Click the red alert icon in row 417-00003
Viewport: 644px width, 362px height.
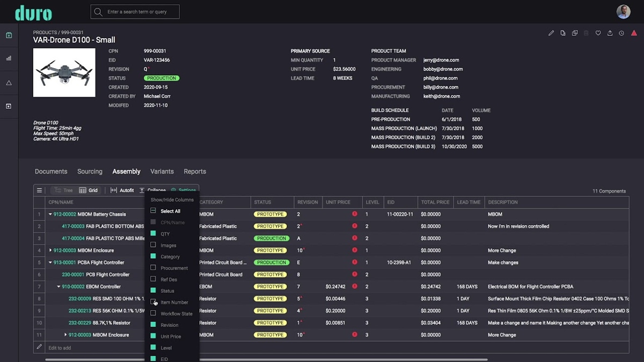(355, 226)
